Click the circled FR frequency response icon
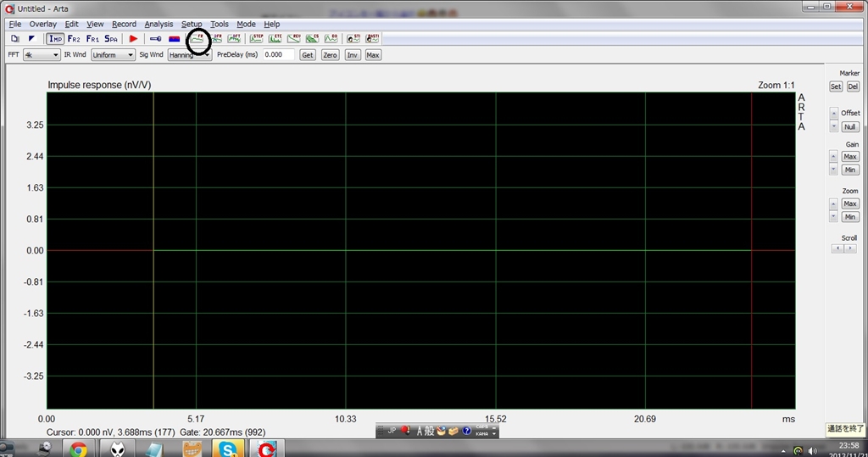 click(198, 39)
